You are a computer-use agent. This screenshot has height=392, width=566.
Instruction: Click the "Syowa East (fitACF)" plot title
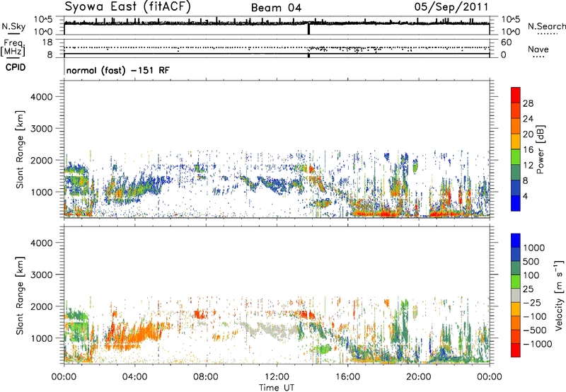click(127, 6)
